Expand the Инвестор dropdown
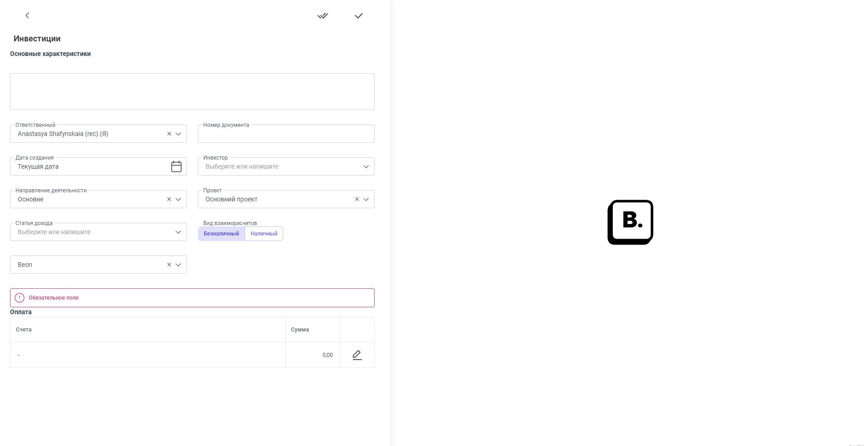The width and height of the screenshot is (868, 446). [366, 167]
